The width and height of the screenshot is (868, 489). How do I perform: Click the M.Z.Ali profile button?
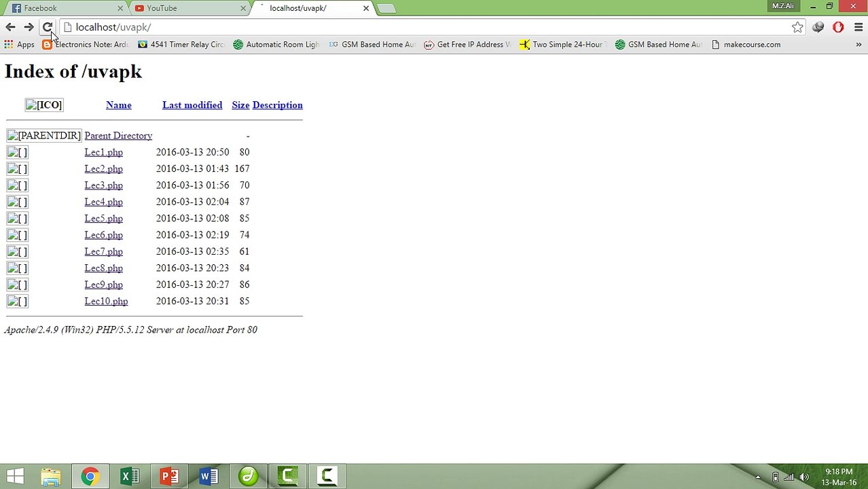[x=782, y=6]
